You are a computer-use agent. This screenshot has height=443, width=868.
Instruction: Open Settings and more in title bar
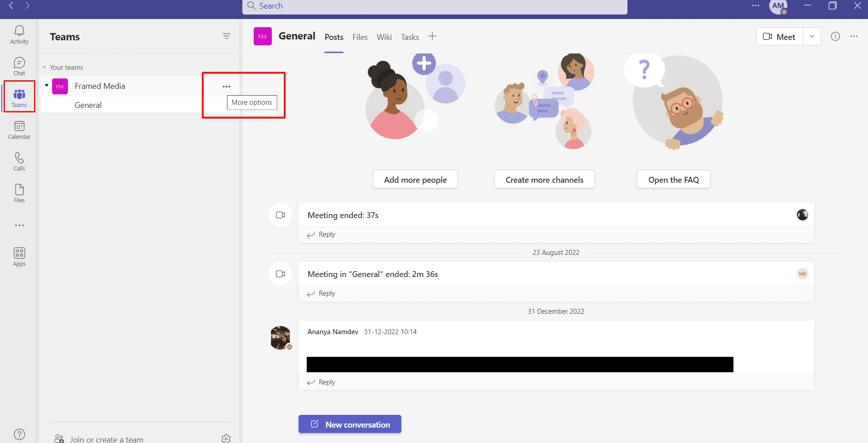756,5
